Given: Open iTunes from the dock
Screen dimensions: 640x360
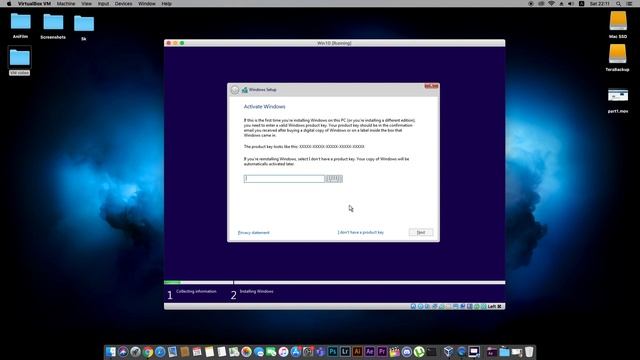Looking at the screenshot, I should (x=283, y=352).
